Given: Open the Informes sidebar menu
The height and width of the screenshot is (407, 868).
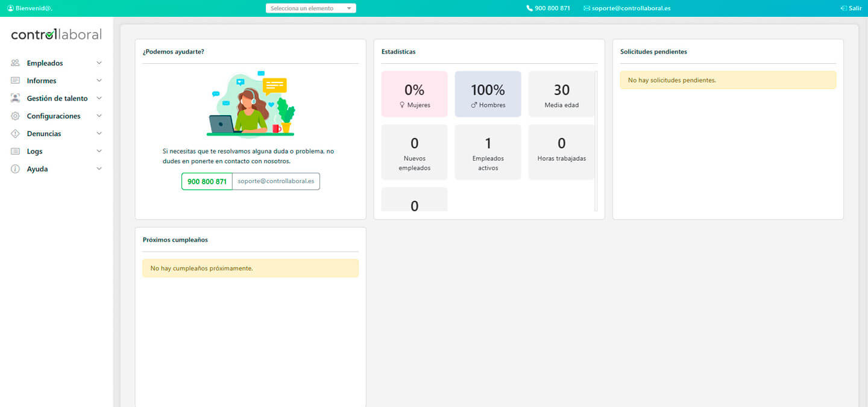Looking at the screenshot, I should coord(57,81).
